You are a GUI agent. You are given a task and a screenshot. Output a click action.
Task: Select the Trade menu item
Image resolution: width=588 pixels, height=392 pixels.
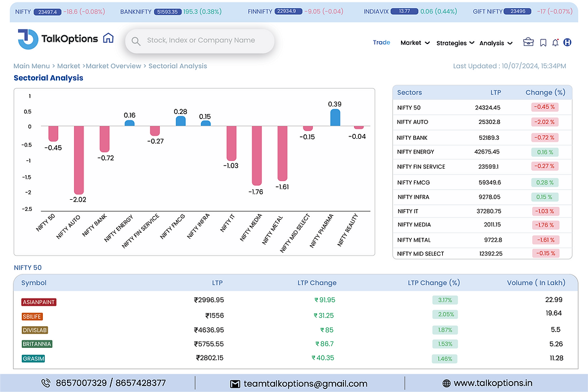[x=382, y=42]
